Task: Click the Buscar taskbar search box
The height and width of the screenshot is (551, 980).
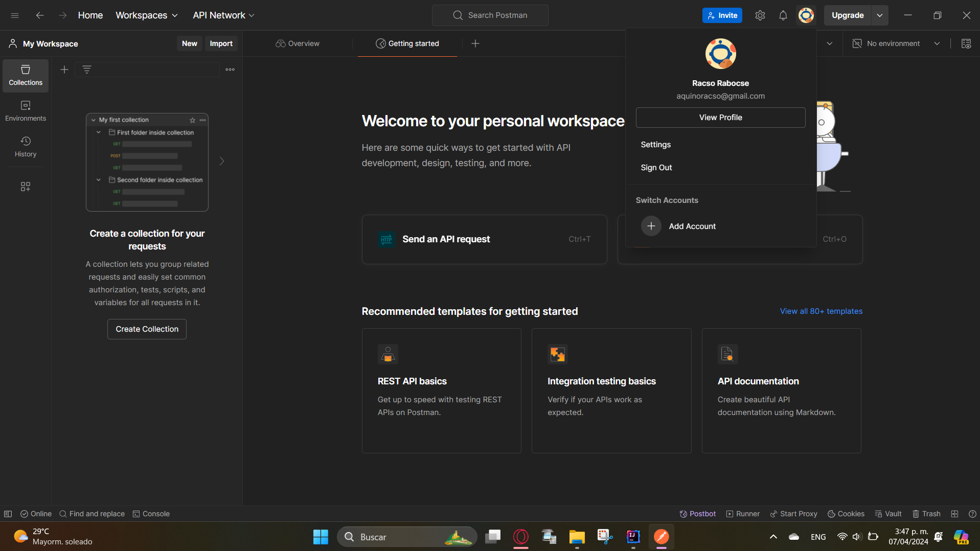Action: (x=407, y=537)
